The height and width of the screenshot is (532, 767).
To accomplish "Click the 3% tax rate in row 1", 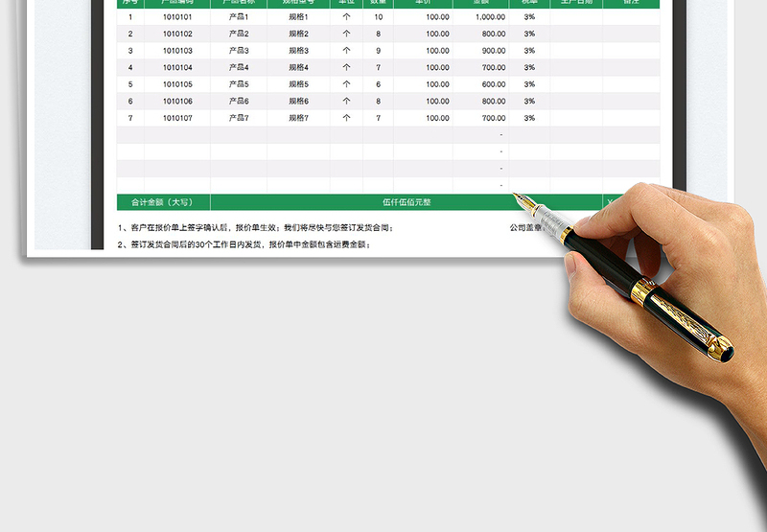I will 529,17.
